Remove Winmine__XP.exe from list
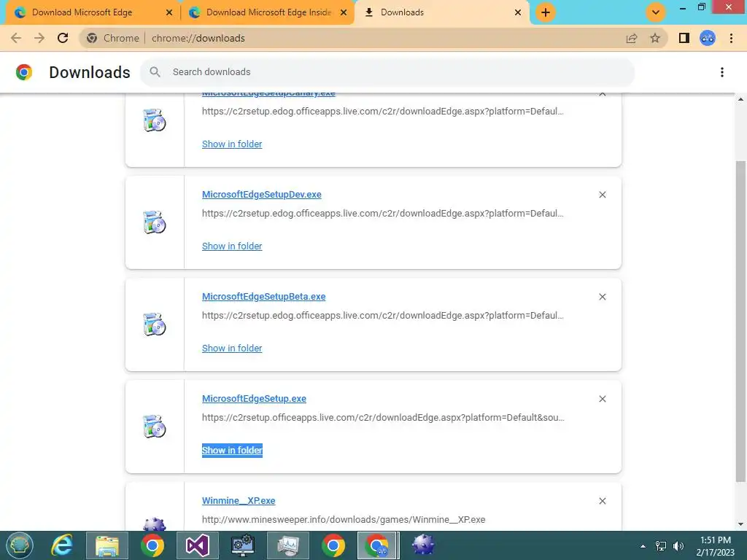 [x=602, y=501]
